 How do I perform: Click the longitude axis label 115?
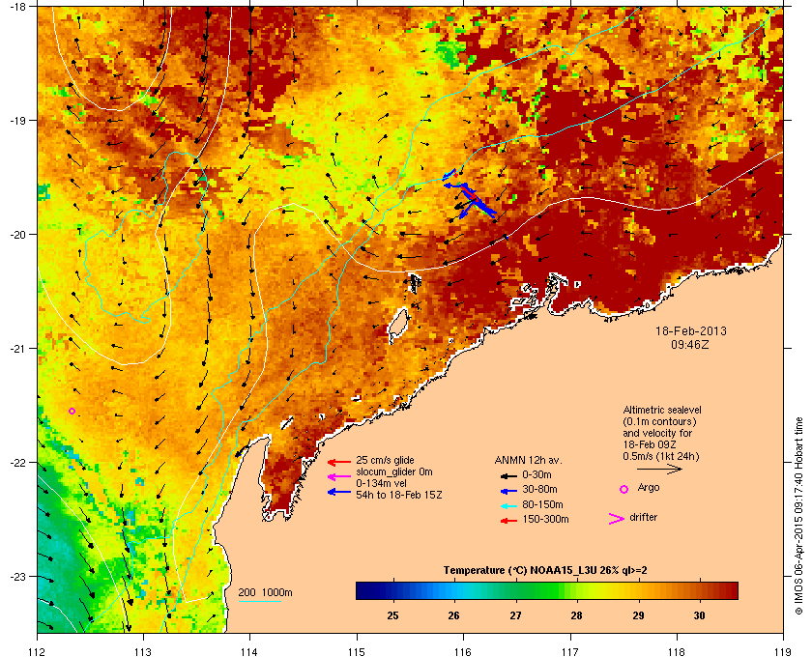pos(357,650)
